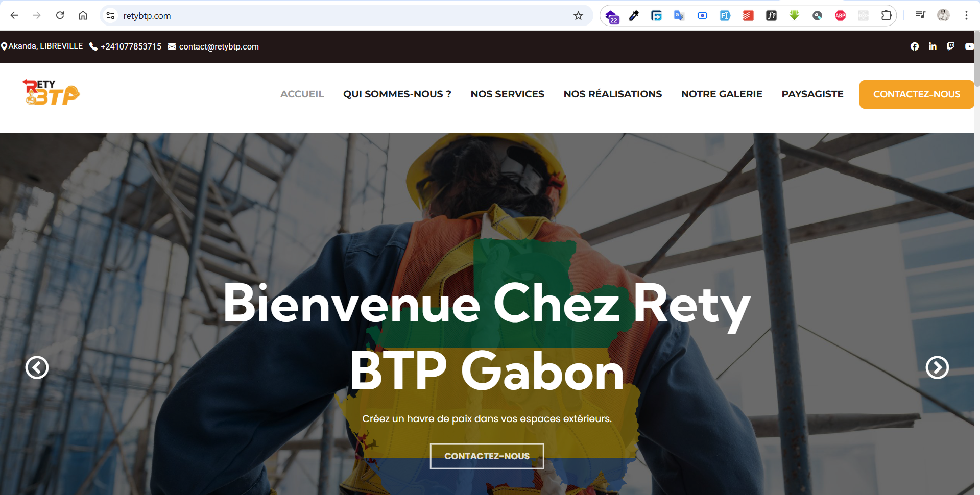
Task: Click the outlined CONTACTEZ-NOUS hero button
Action: (x=487, y=456)
